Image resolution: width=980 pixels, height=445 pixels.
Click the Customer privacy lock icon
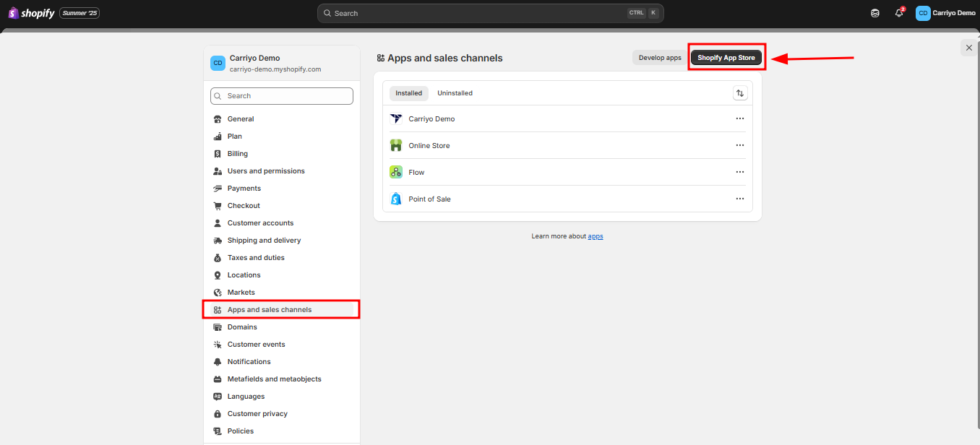[x=218, y=414]
